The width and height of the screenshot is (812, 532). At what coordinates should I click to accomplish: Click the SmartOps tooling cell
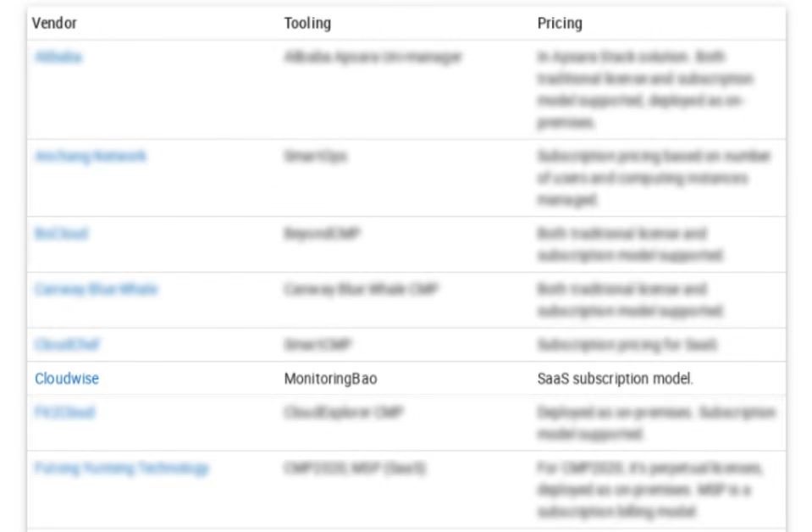pos(315,156)
